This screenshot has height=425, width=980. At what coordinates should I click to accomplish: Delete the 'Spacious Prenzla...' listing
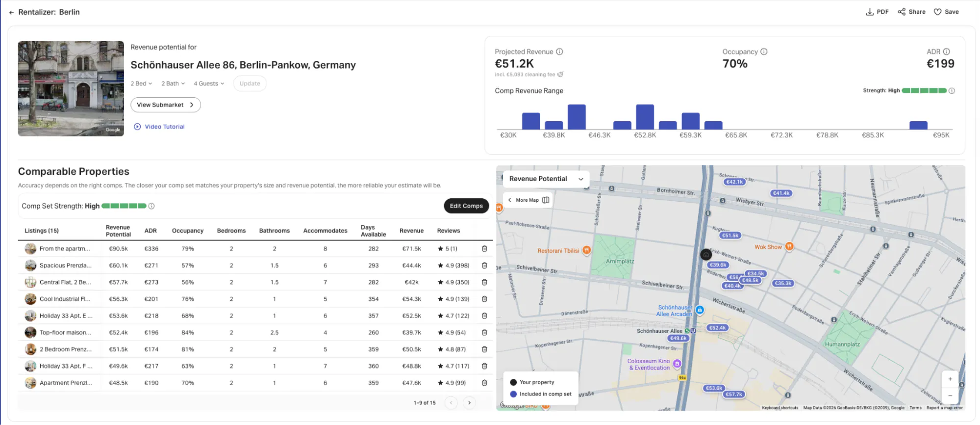coord(484,266)
